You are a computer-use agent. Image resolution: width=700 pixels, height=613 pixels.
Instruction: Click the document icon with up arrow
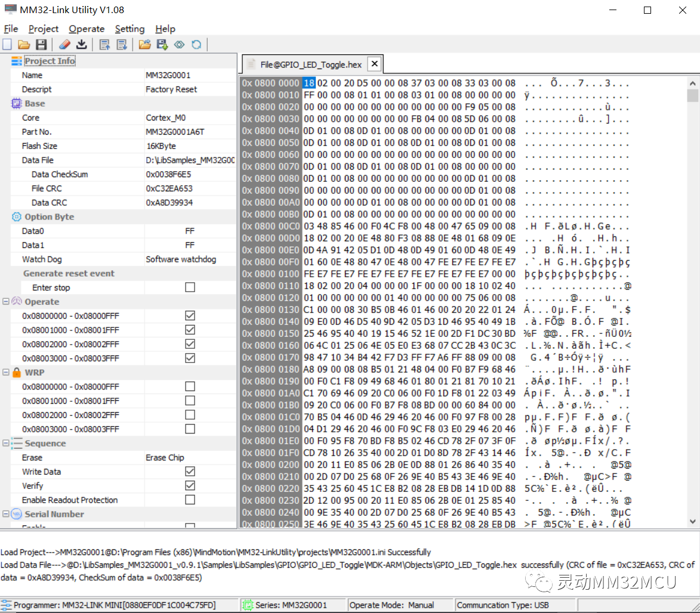(105, 45)
